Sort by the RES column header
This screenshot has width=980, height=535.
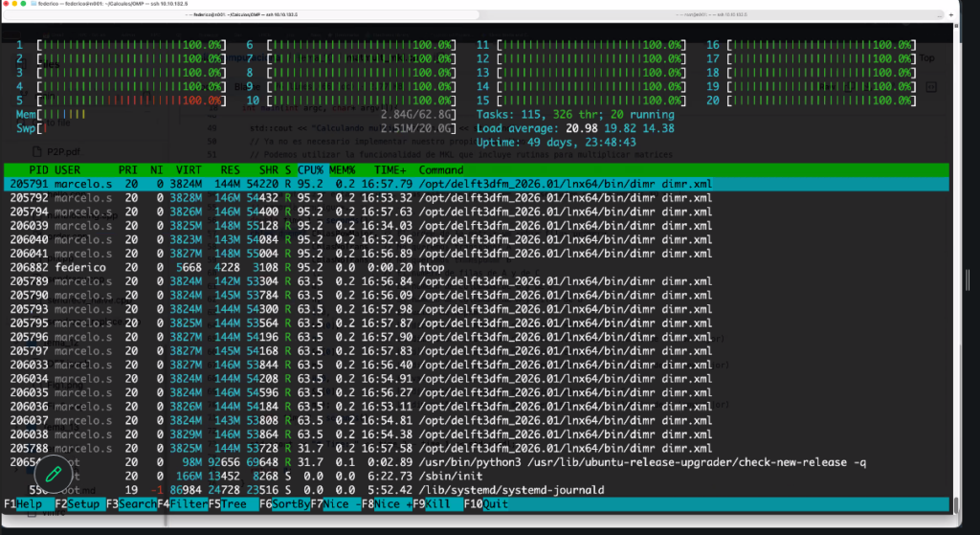coord(230,170)
